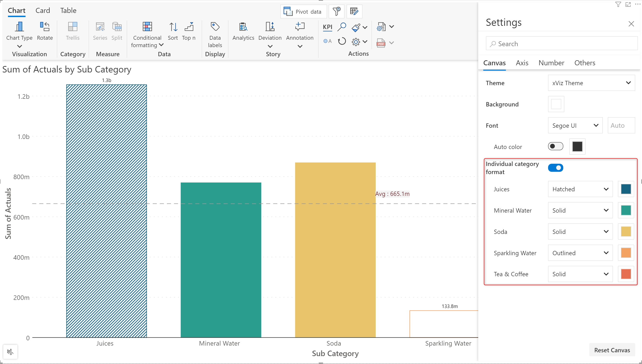The height and width of the screenshot is (364, 642).
Task: Click the filter funnel icon beside Pivot data
Action: [337, 11]
